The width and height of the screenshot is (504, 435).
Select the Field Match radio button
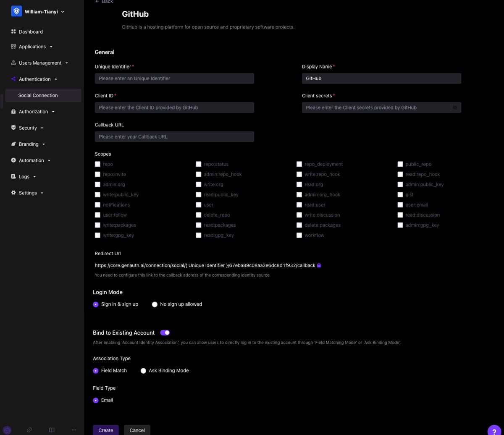tap(96, 371)
